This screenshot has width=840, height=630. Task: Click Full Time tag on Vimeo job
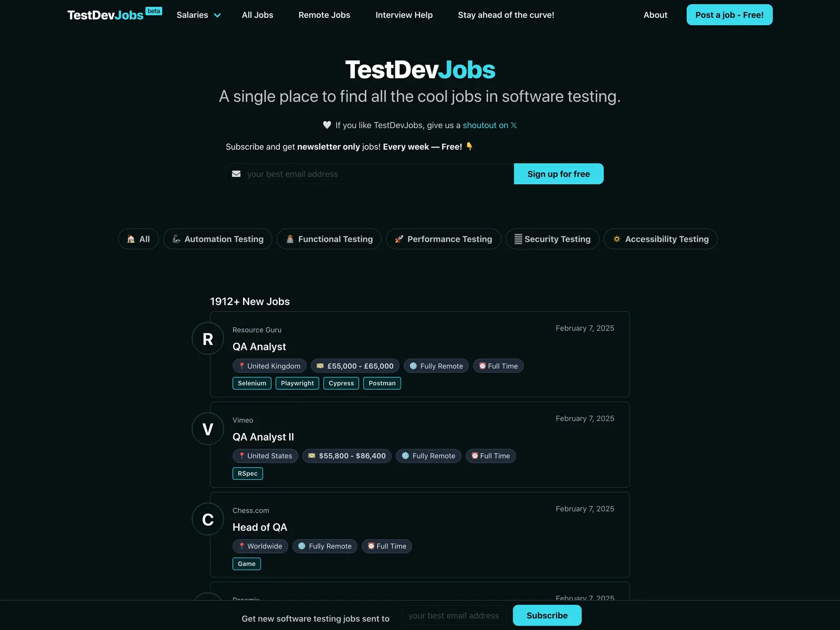tap(491, 456)
